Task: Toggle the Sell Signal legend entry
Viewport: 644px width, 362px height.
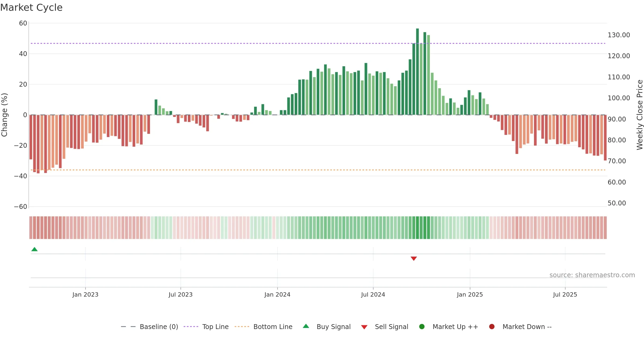Action: [385, 327]
